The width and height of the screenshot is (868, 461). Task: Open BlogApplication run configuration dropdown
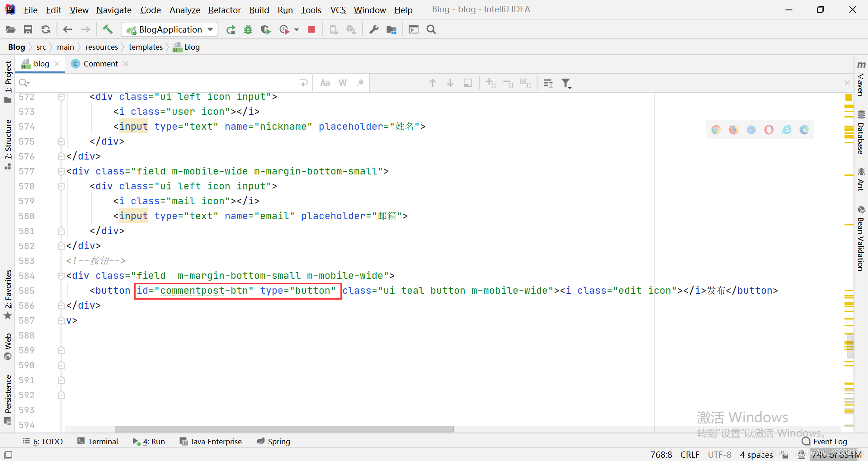[170, 30]
